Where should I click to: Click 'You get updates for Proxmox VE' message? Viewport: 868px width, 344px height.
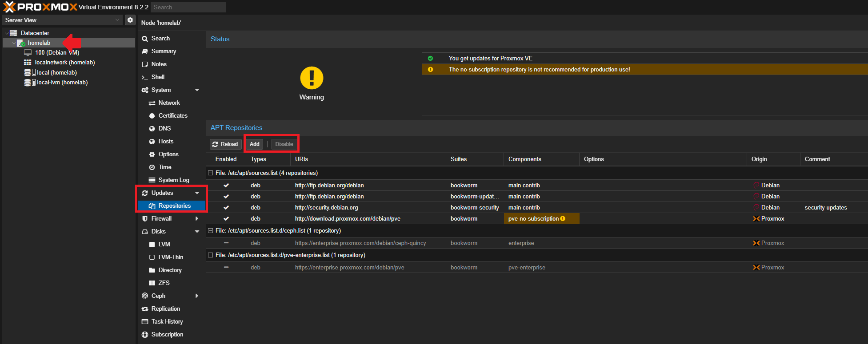click(x=490, y=59)
